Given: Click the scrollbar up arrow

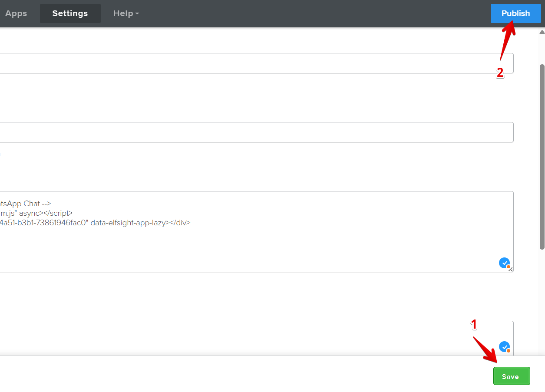Looking at the screenshot, I should (x=542, y=32).
